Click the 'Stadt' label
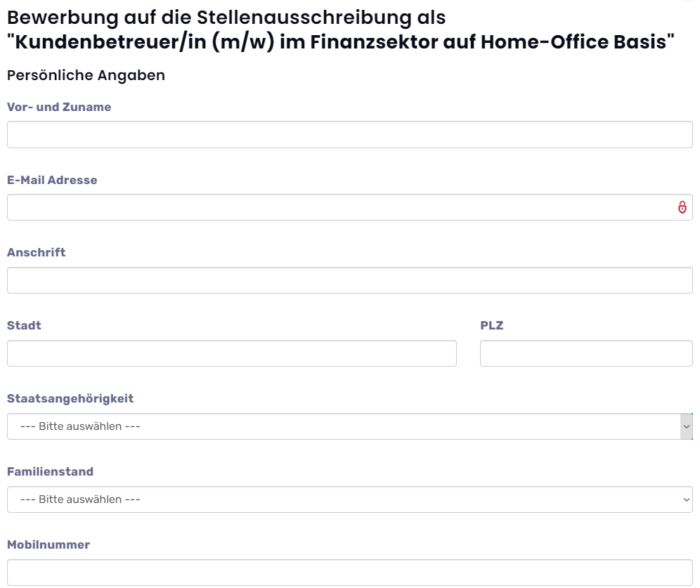 24,325
